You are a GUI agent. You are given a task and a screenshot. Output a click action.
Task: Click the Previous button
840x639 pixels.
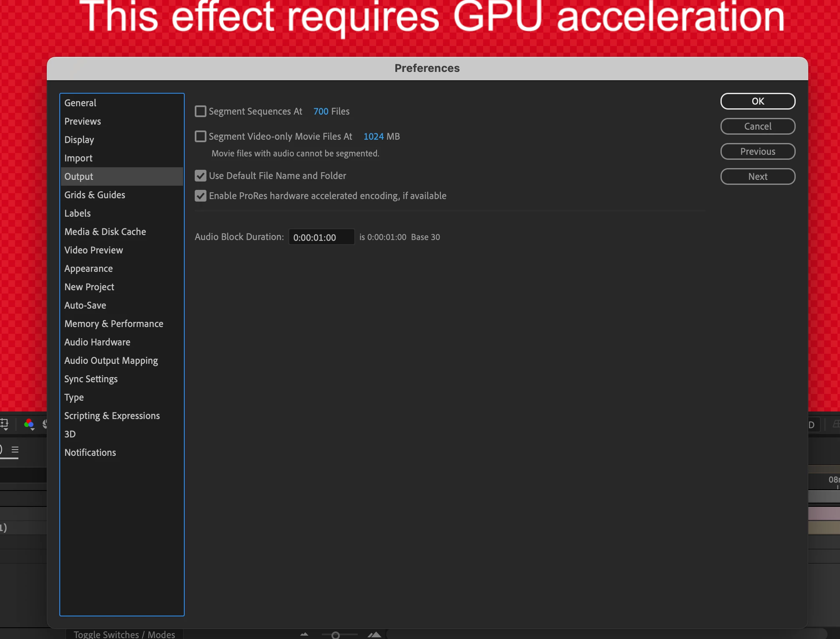(757, 151)
